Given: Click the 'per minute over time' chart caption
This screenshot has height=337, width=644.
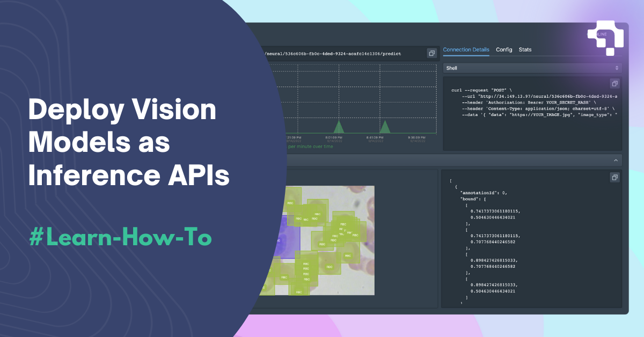Looking at the screenshot, I should coord(311,146).
